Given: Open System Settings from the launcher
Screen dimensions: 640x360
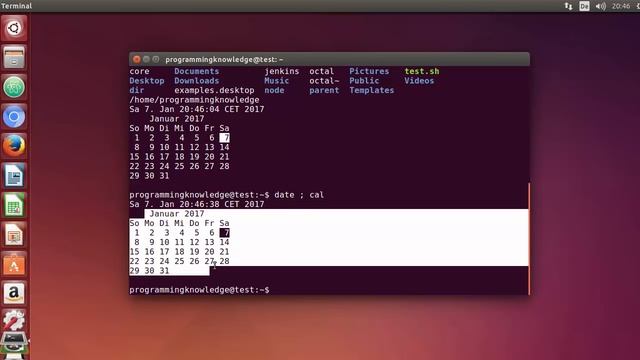Looking at the screenshot, I should (x=14, y=320).
